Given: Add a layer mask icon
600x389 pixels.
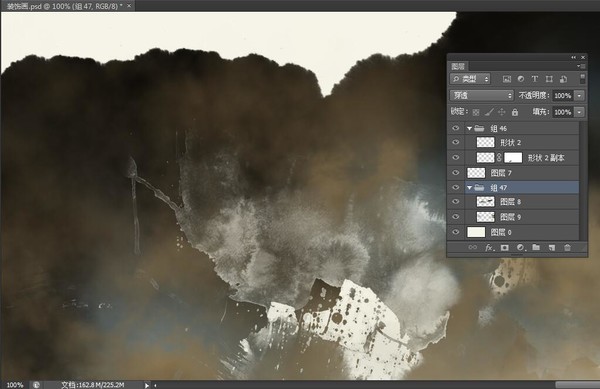Looking at the screenshot, I should 505,247.
